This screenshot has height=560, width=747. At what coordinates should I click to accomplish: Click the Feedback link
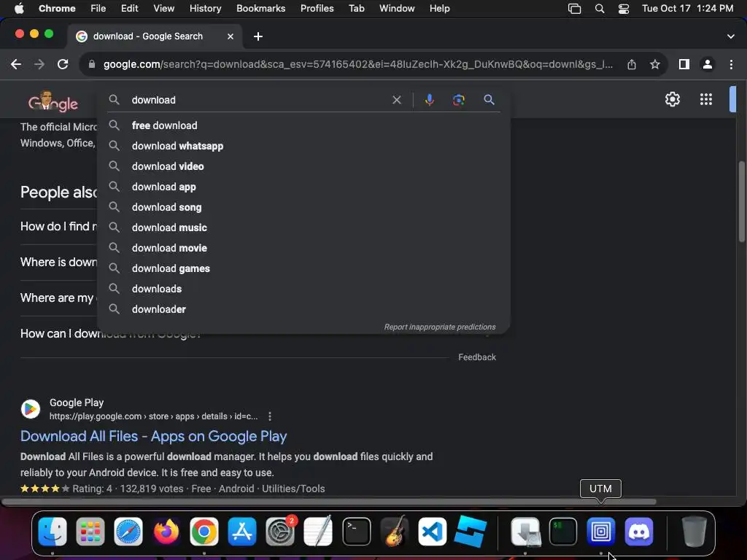click(477, 357)
